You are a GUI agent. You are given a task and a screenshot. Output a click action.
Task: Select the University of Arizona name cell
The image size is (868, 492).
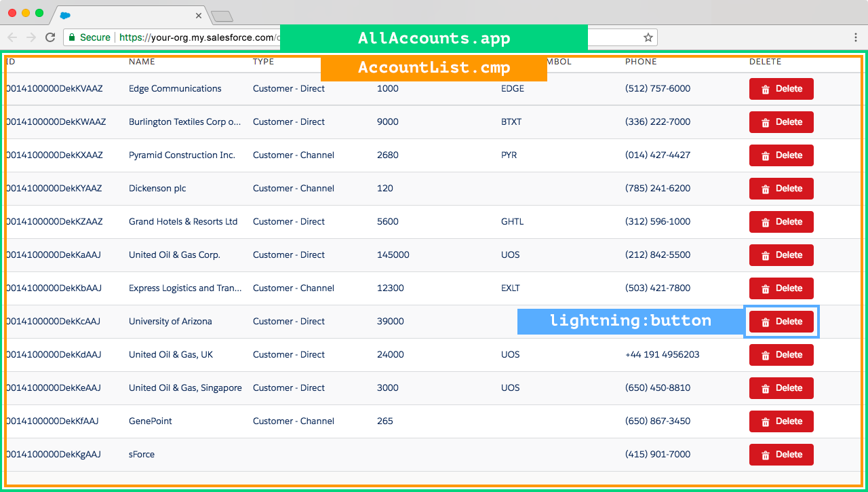click(x=170, y=322)
